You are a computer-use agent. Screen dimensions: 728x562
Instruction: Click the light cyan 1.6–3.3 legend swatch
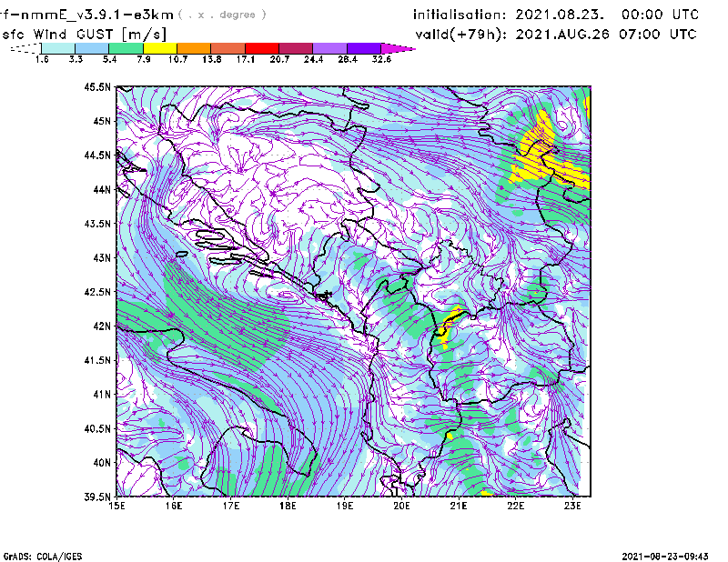(58, 48)
